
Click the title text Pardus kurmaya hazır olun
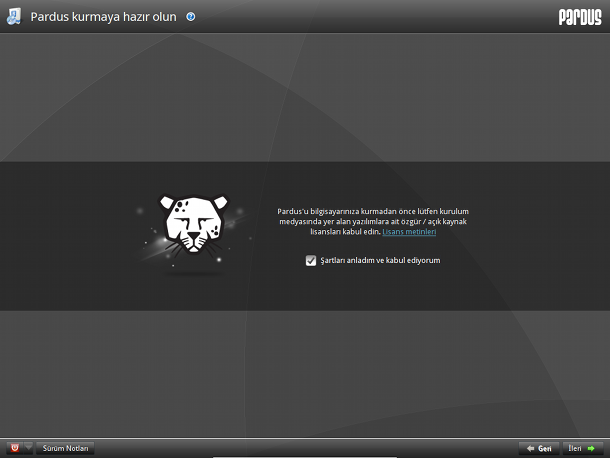103,17
